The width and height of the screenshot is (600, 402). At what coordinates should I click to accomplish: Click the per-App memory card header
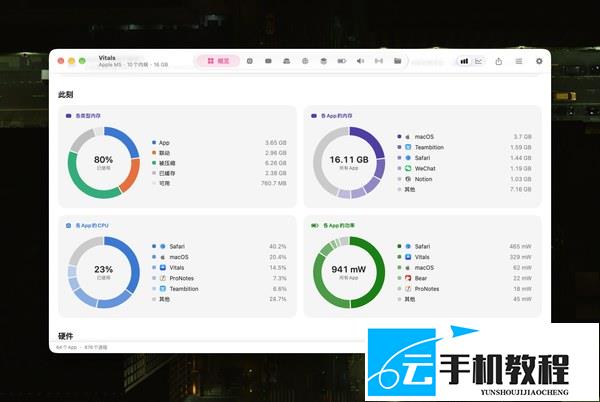pyautogui.click(x=332, y=116)
